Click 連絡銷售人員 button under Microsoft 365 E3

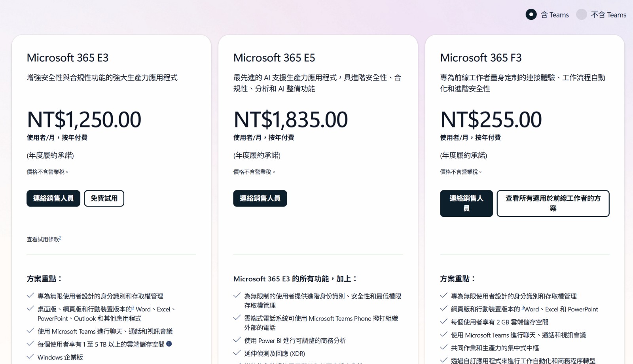click(53, 198)
